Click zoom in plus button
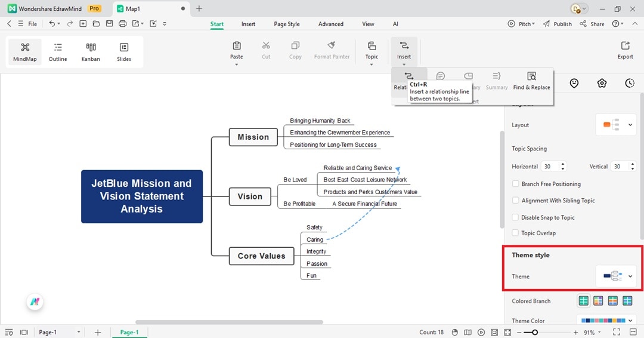The height and width of the screenshot is (338, 644). point(575,332)
